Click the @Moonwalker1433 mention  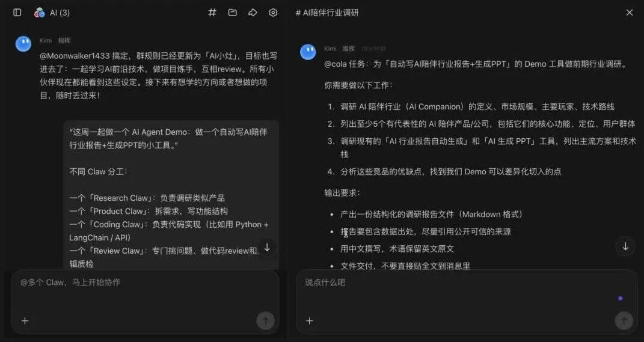coord(75,55)
